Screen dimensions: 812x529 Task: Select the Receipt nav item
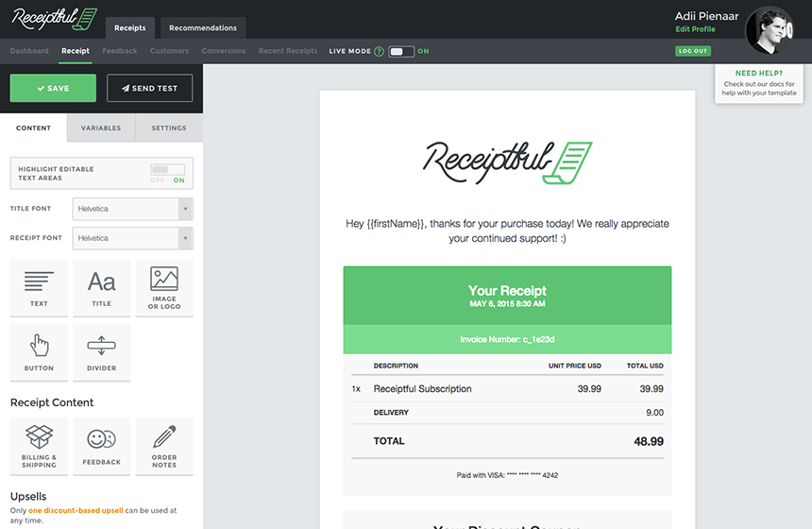(x=76, y=51)
